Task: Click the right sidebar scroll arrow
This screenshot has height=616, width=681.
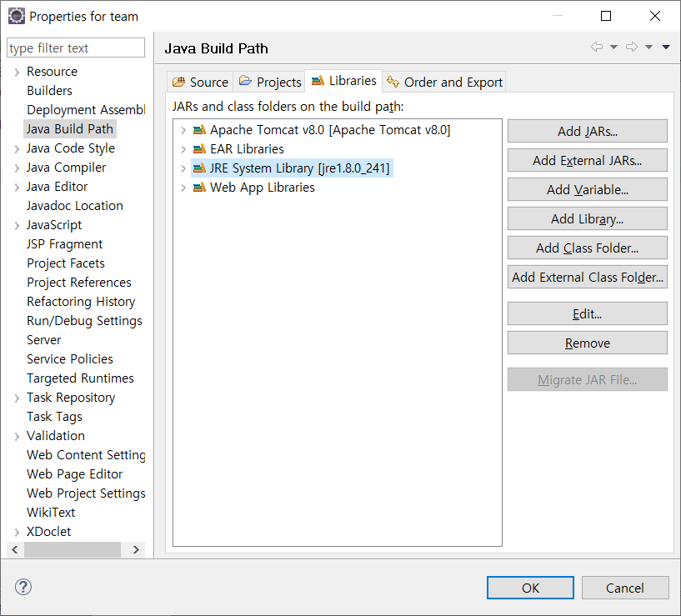Action: point(136,549)
